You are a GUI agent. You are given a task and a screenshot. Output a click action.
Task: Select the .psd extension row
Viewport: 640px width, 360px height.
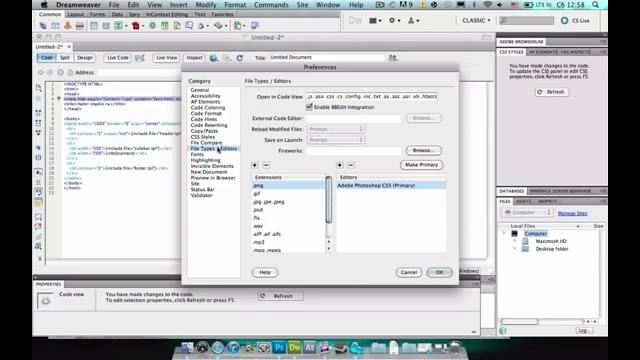pyautogui.click(x=289, y=210)
